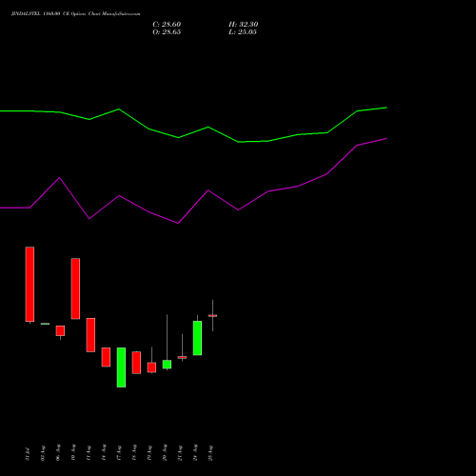The width and height of the screenshot is (476, 476).
Task: Click the last doji candle above 25 Aug
Action: tap(212, 315)
